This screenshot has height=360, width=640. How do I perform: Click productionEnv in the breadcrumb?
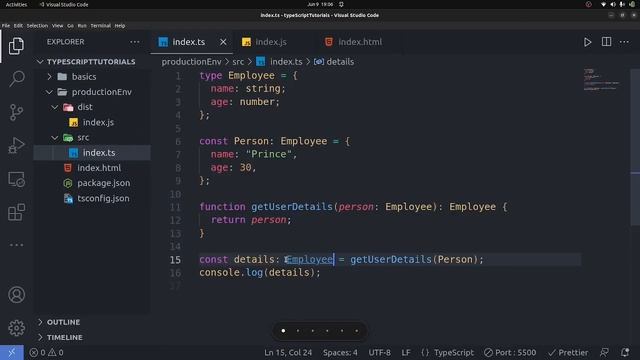tap(191, 62)
